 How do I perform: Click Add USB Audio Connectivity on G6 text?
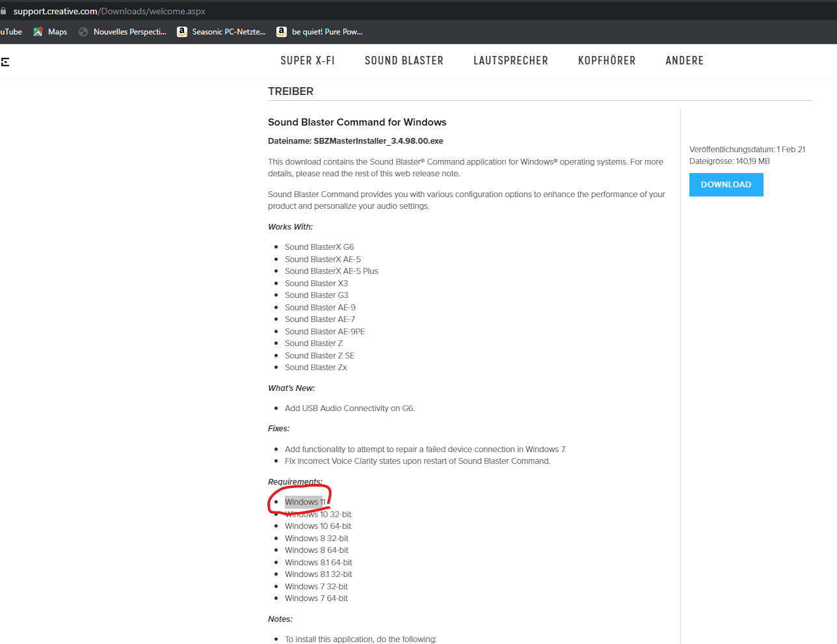coord(350,409)
